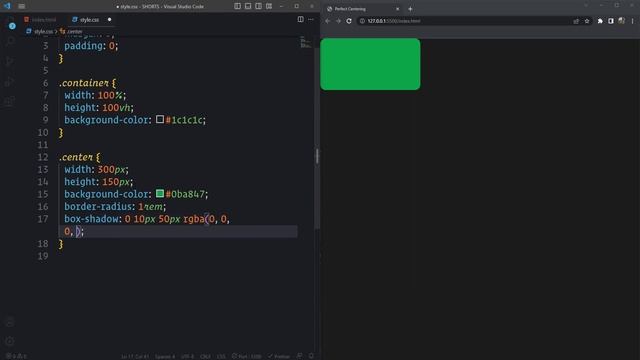Click CRLF end-of-line in status bar
640x360 pixels.
pyautogui.click(x=205, y=356)
